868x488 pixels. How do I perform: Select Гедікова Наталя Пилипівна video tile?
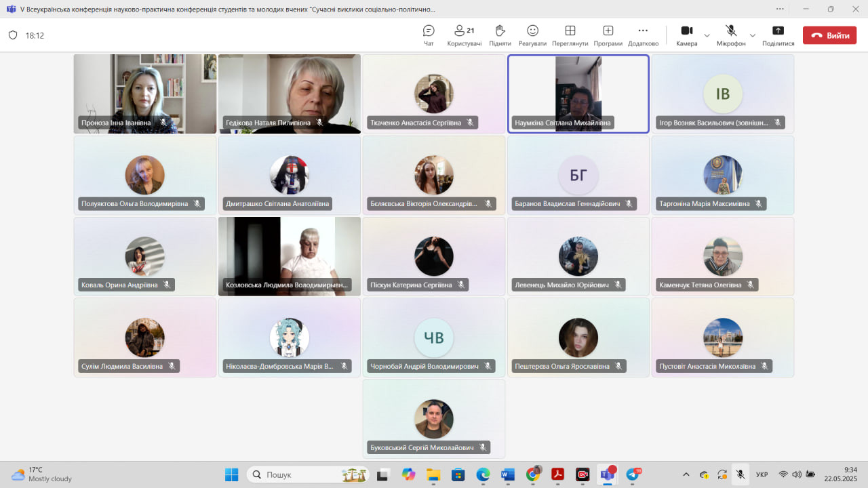coord(290,94)
